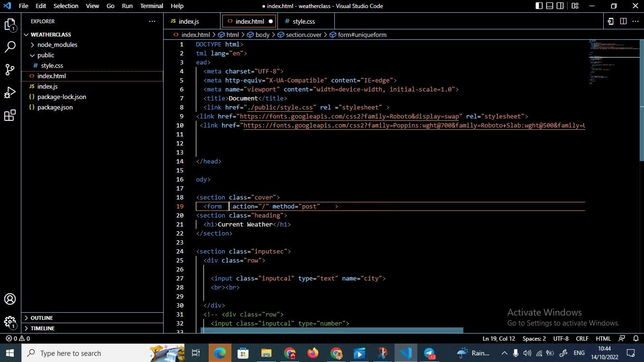Open the File menu
Screen dimensions: 644x362
(23, 6)
